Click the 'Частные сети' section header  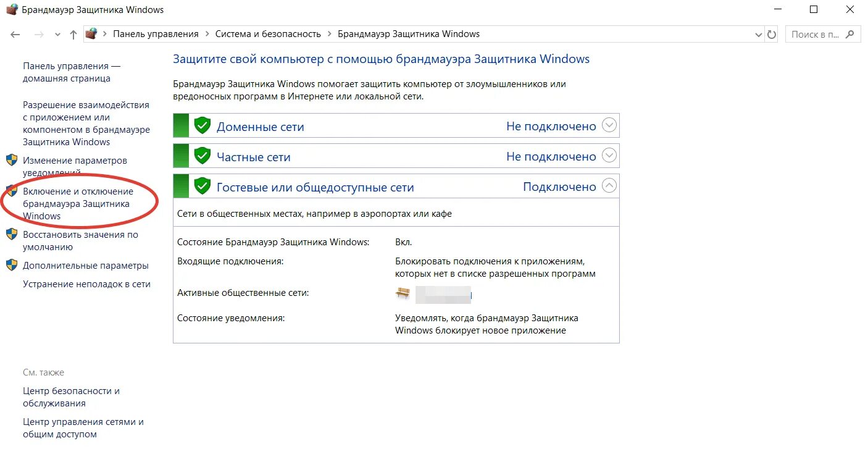[x=396, y=156]
